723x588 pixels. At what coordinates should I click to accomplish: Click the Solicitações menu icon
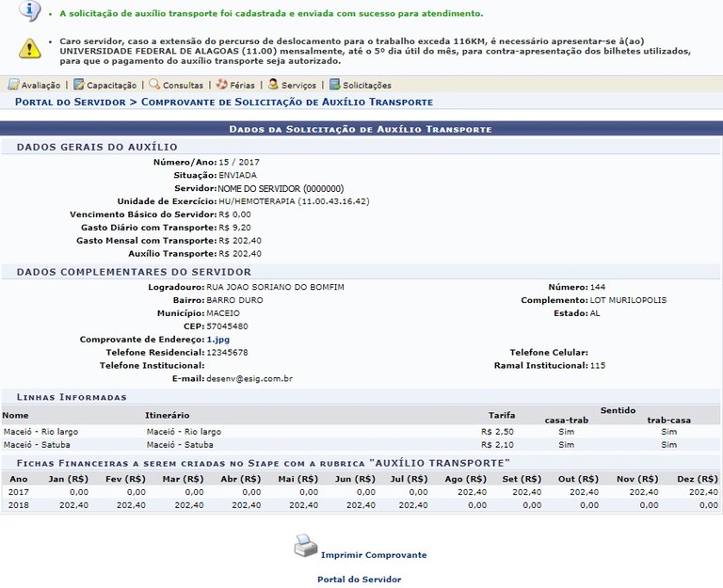click(x=334, y=85)
